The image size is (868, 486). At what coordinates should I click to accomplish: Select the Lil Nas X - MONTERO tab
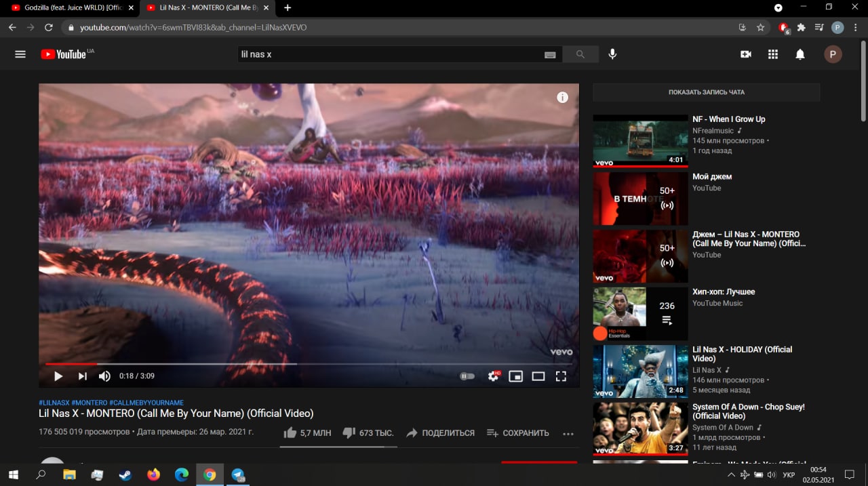pos(207,7)
